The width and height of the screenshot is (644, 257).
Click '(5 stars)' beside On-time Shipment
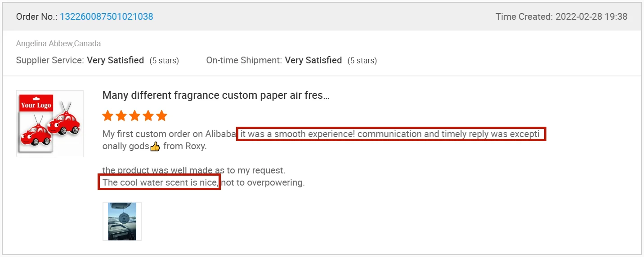pyautogui.click(x=362, y=60)
